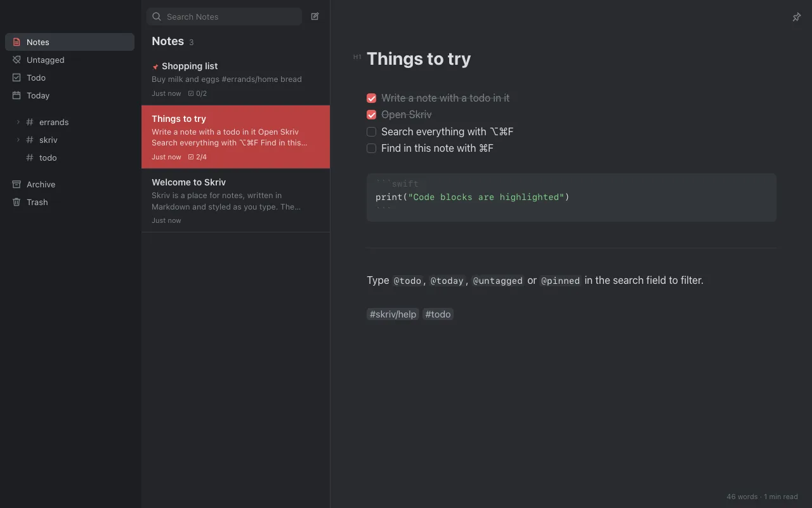Expand the skriv tag chevron
The width and height of the screenshot is (812, 508).
(18, 140)
